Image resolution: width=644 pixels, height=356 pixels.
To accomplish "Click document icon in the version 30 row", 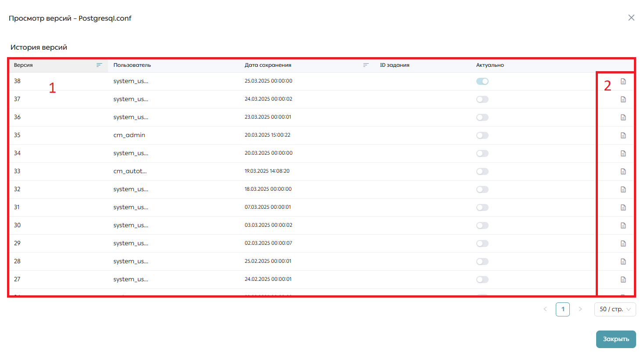I will coord(623,225).
